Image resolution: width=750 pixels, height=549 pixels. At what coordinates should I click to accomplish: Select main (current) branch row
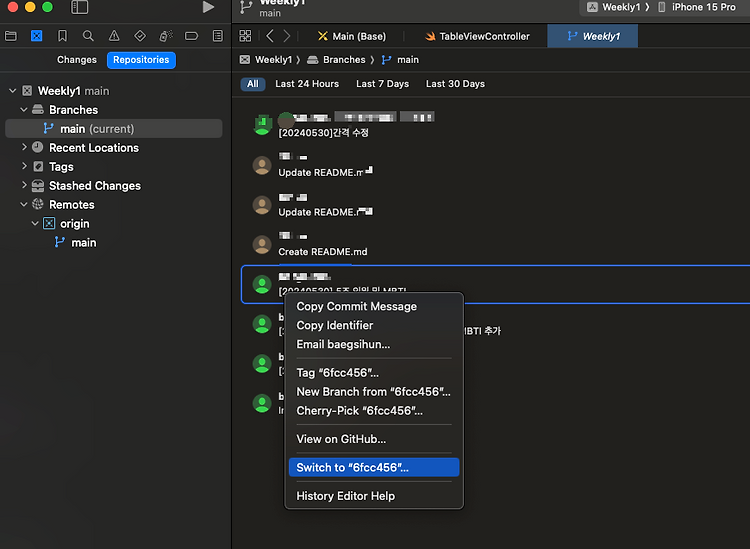[114, 129]
